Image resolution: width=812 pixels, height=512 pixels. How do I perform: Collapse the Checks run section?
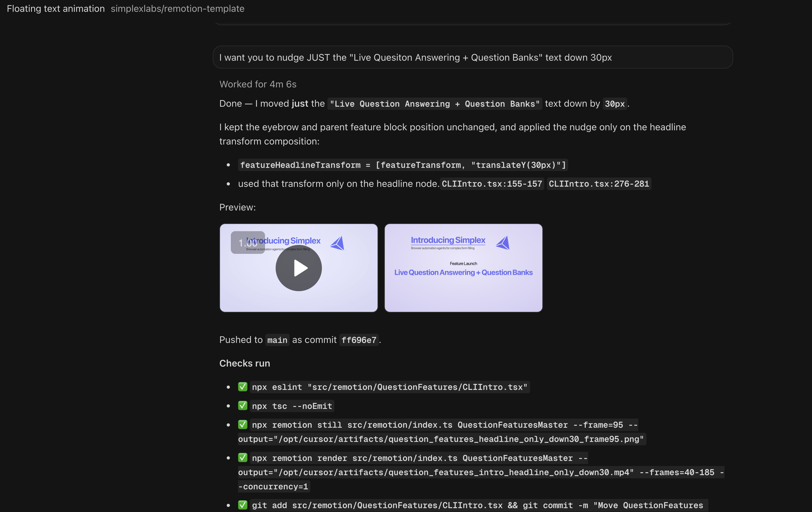coord(244,363)
